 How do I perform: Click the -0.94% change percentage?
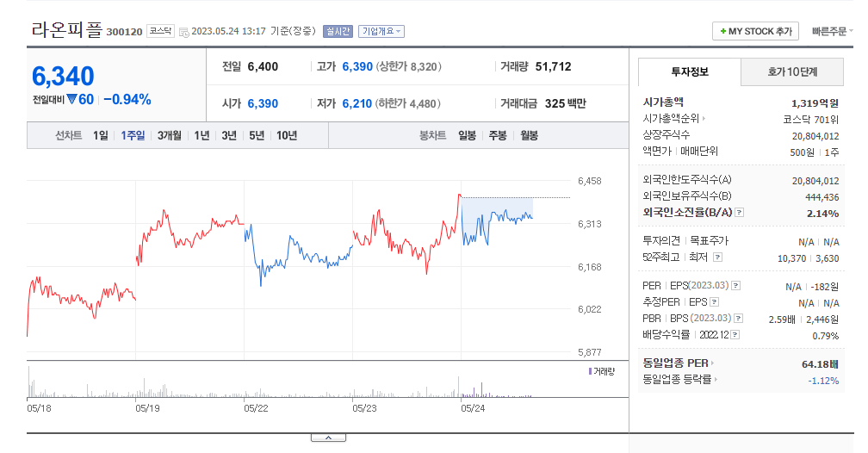click(127, 100)
